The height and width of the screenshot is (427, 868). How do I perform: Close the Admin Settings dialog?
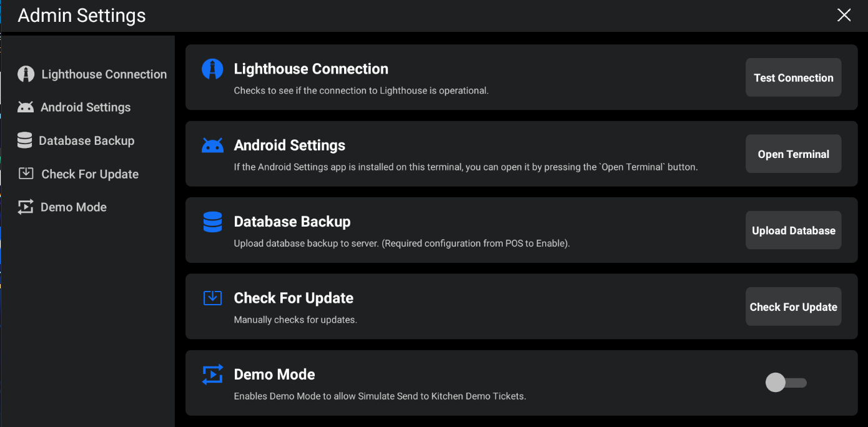click(x=844, y=16)
